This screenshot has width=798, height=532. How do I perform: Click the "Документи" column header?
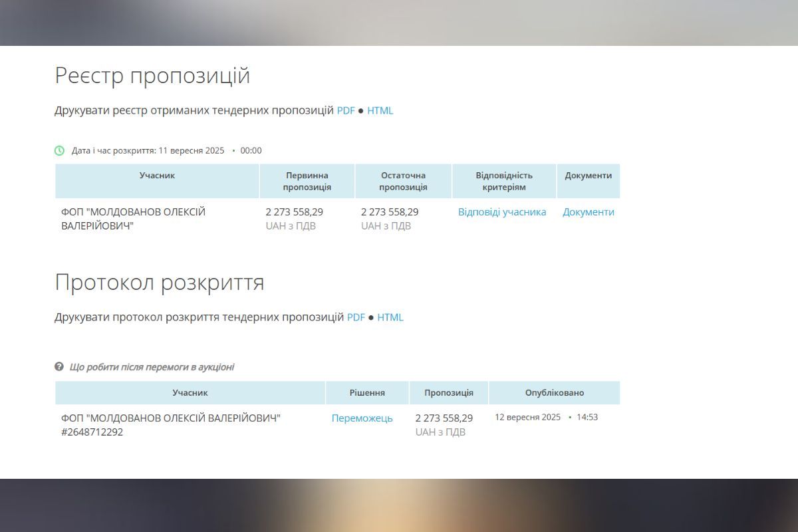click(x=589, y=176)
